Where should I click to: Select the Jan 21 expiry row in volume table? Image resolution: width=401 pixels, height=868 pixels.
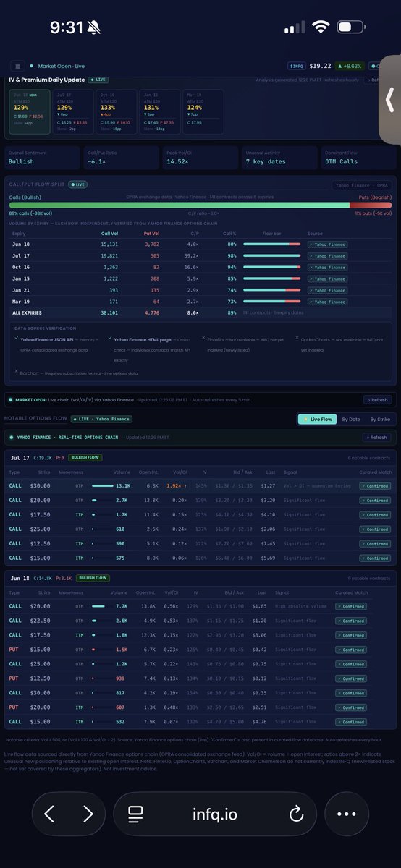tap(200, 289)
